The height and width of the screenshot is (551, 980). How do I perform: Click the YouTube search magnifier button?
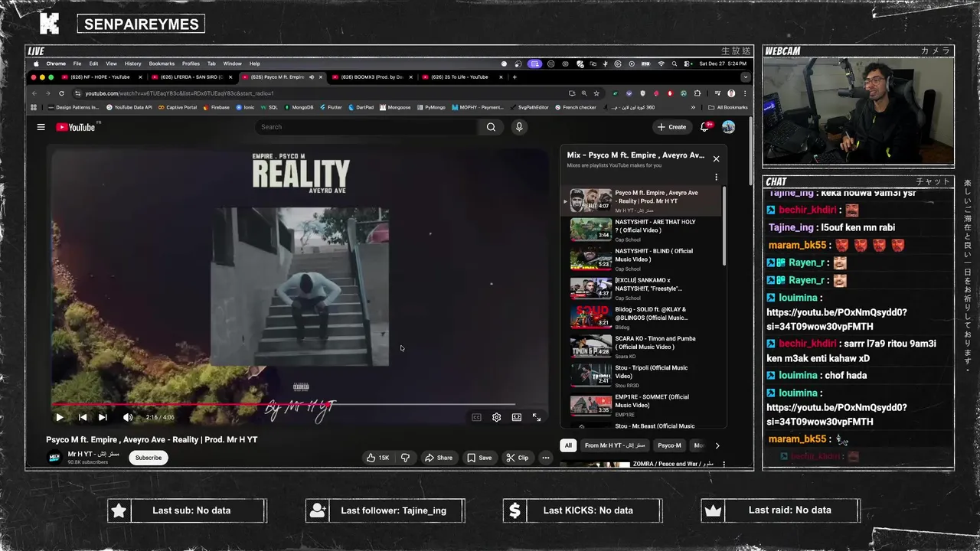pos(491,127)
